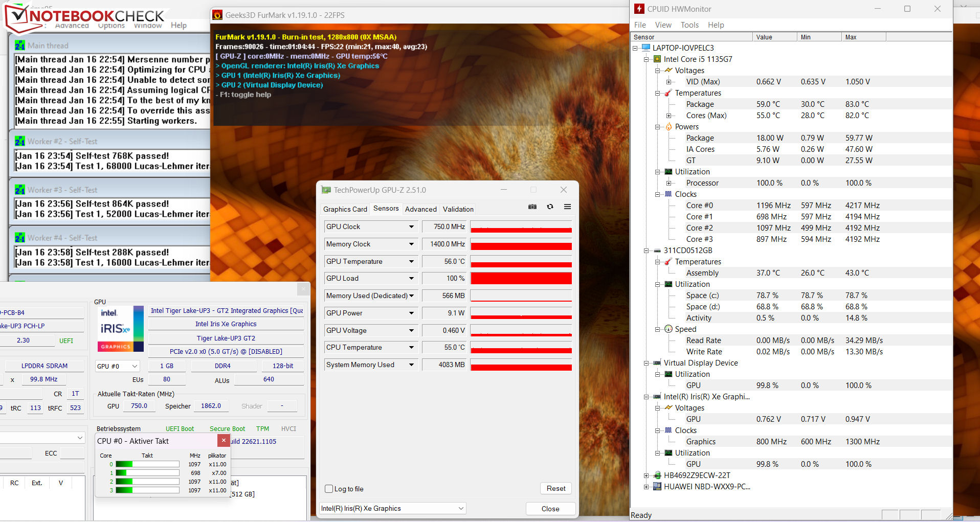Enable the Log to file checkbox
This screenshot has height=522, width=980.
click(x=329, y=489)
